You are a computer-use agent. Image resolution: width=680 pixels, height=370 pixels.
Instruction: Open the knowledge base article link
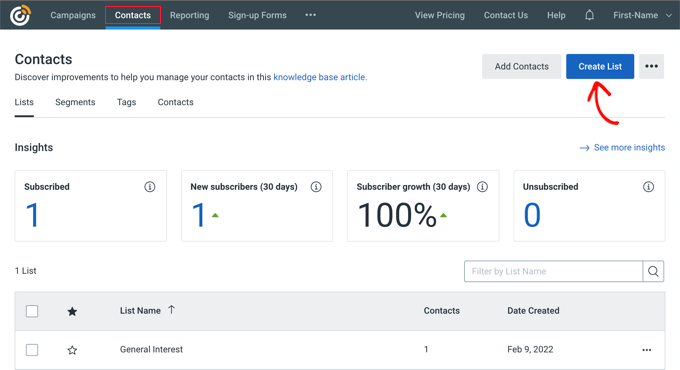pos(320,77)
